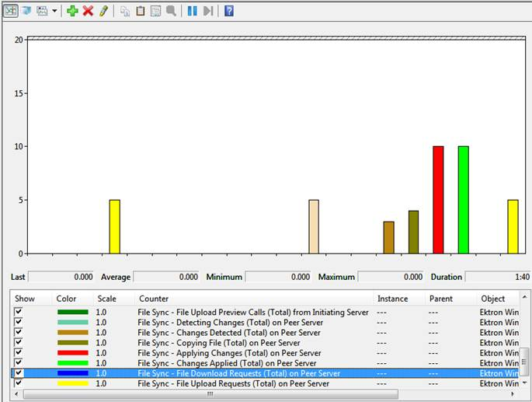Image resolution: width=532 pixels, height=402 pixels.
Task: Uncheck Show for File Download Requests counter
Action: click(x=18, y=372)
